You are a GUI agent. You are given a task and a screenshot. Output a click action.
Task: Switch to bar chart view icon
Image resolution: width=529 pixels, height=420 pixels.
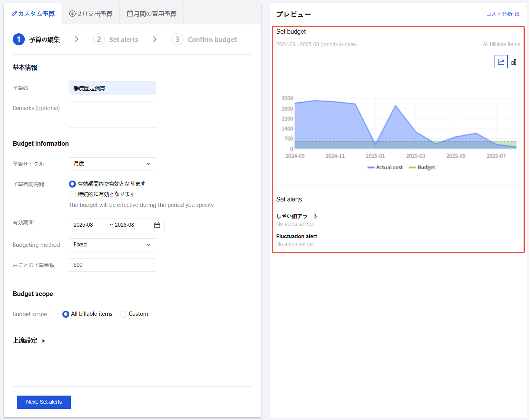pos(514,62)
